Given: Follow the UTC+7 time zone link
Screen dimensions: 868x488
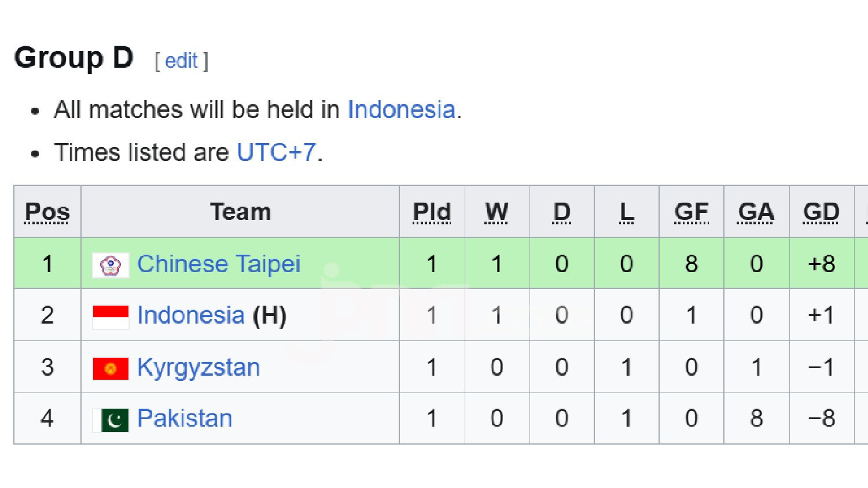Looking at the screenshot, I should point(276,152).
